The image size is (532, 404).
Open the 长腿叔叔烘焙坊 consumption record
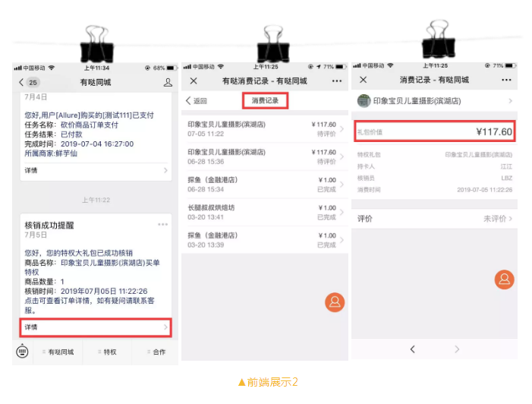(265, 212)
